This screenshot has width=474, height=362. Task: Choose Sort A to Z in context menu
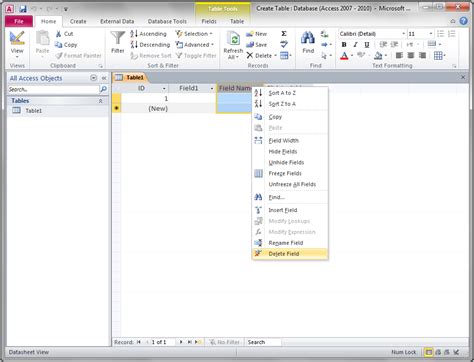(290, 93)
